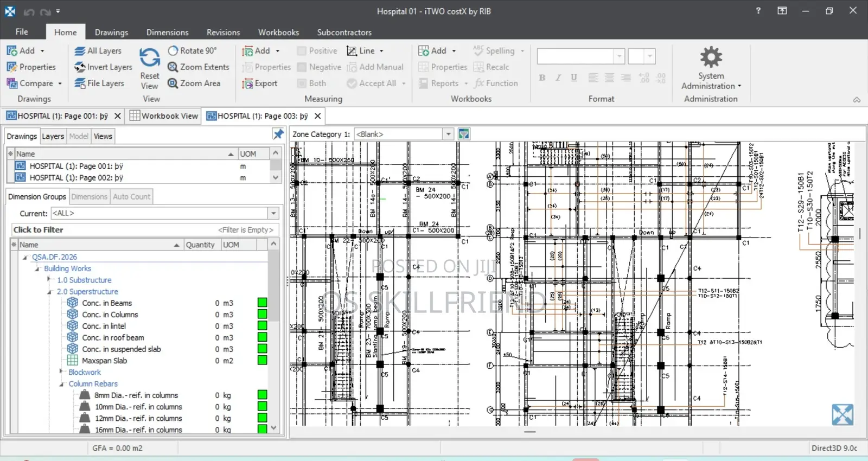The width and height of the screenshot is (868, 461).
Task: Zoom to drawing extents
Action: 199,67
